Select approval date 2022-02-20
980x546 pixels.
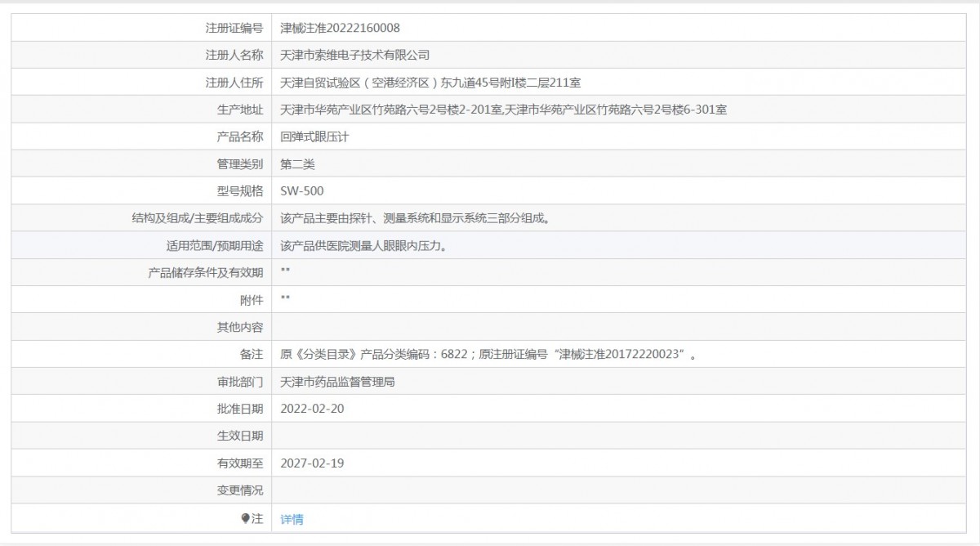click(312, 409)
